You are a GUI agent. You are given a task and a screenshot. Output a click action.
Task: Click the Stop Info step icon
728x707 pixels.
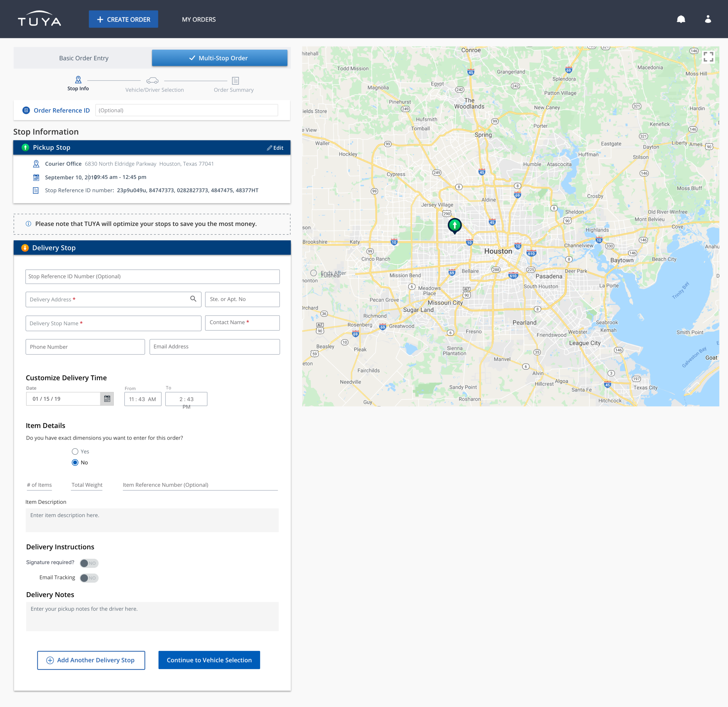pyautogui.click(x=78, y=79)
